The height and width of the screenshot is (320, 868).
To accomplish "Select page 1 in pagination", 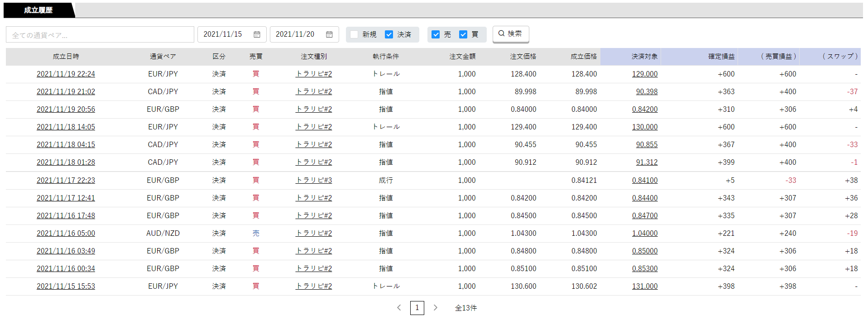I will (x=417, y=308).
